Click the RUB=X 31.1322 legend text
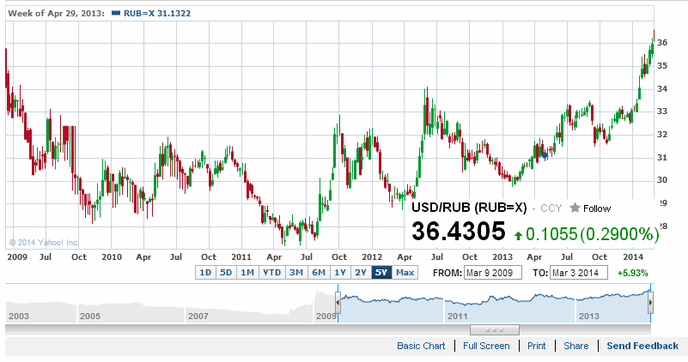The width and height of the screenshot is (688, 362). tap(157, 13)
